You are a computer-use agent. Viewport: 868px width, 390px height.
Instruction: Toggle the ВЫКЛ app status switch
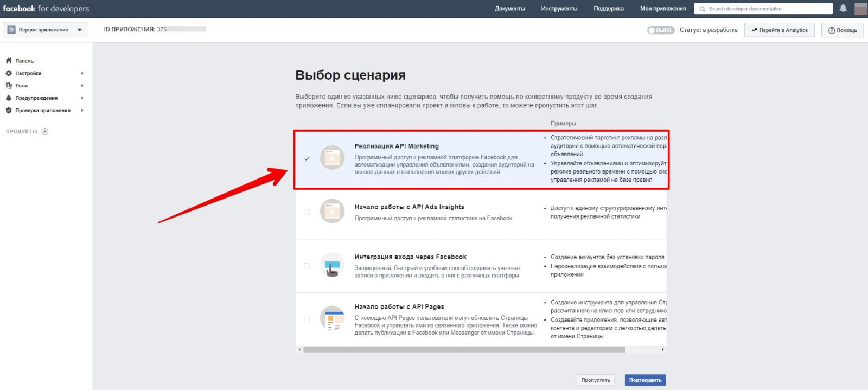point(661,30)
